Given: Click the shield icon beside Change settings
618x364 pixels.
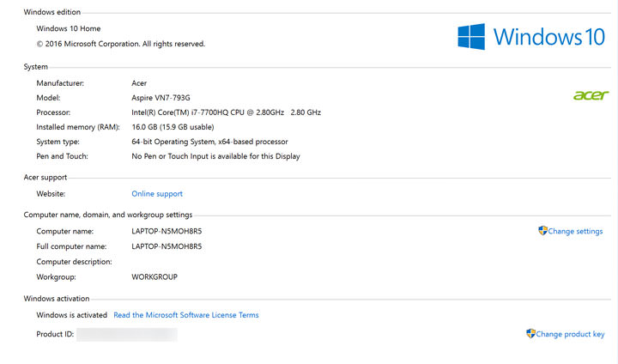Looking at the screenshot, I should 542,231.
